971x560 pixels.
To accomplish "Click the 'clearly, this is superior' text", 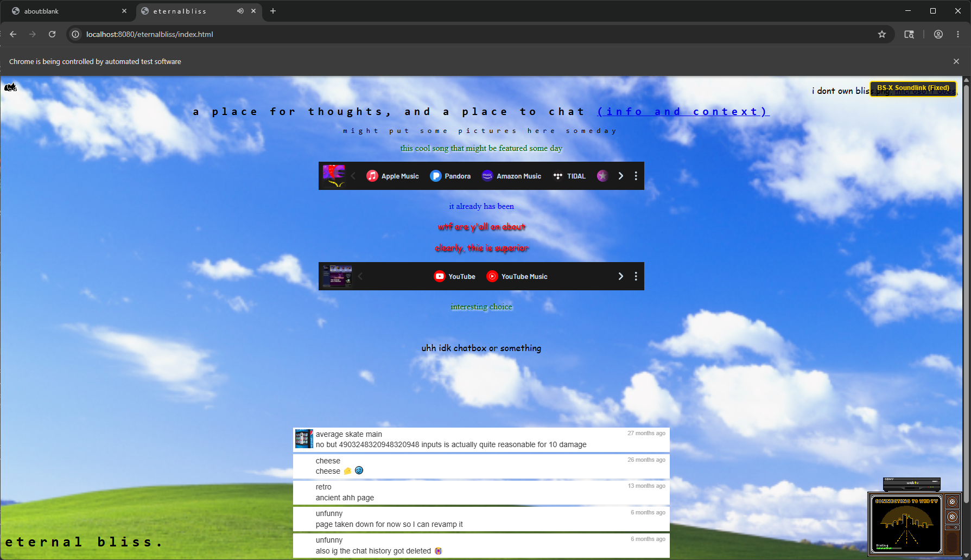I will pyautogui.click(x=481, y=248).
